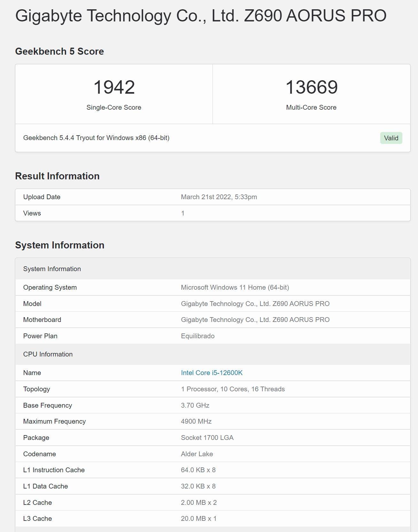Click the "2.00 MB x 2" value

click(199, 503)
